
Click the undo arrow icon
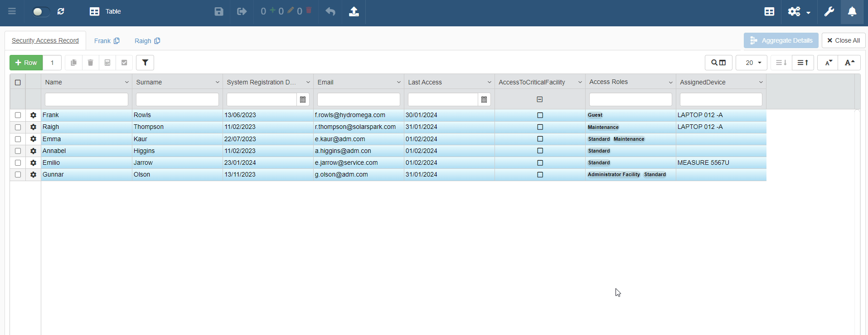point(330,11)
